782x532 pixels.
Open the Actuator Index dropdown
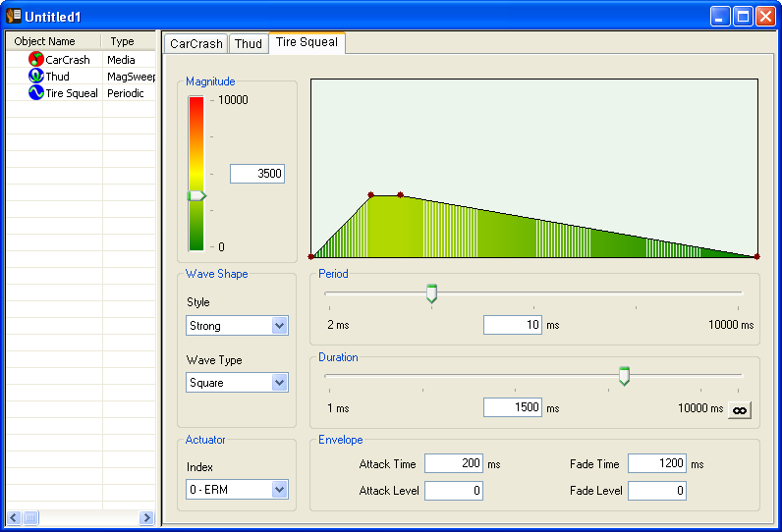click(x=237, y=490)
